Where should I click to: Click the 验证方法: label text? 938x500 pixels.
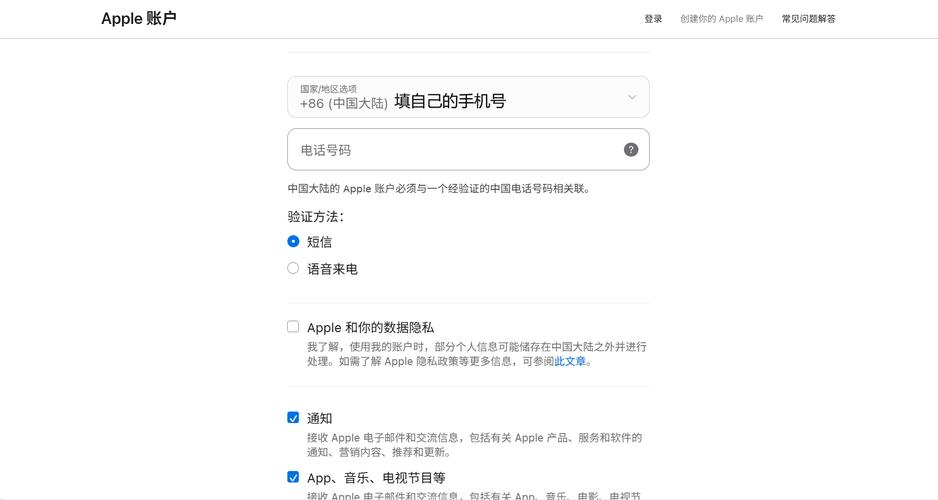tap(316, 217)
